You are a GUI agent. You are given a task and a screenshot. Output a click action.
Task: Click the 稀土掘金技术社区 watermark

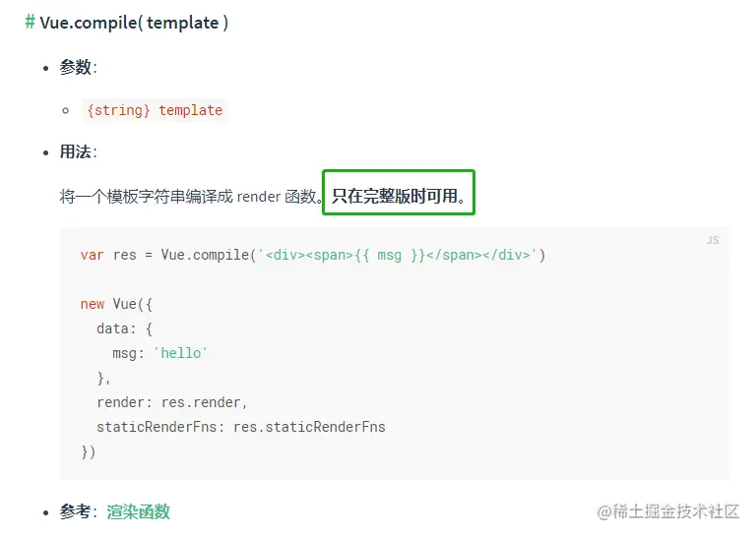(x=667, y=511)
